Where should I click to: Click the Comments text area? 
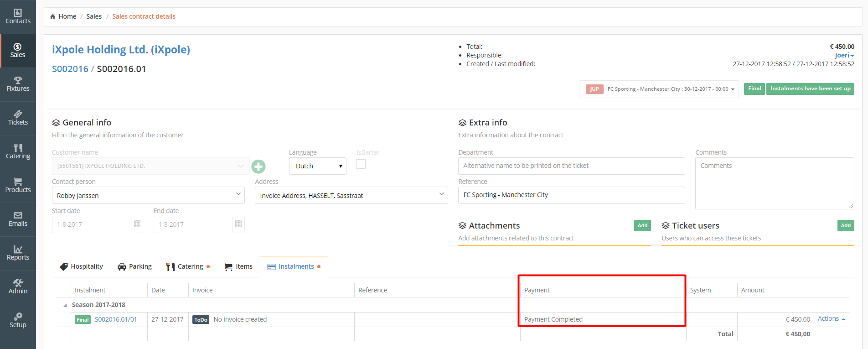[775, 183]
